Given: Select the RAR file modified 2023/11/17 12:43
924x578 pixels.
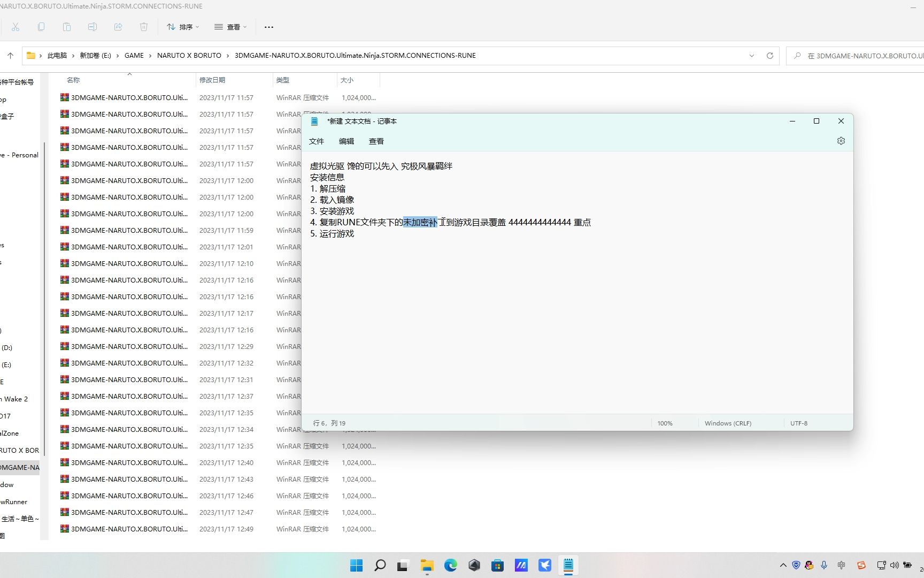Looking at the screenshot, I should [218, 480].
